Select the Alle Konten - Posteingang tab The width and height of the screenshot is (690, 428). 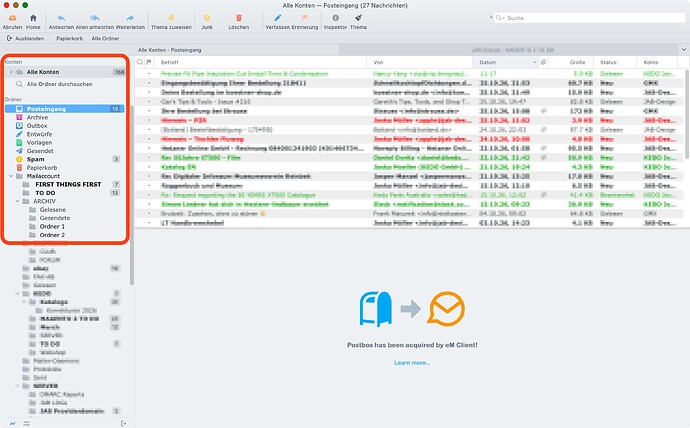[237, 50]
